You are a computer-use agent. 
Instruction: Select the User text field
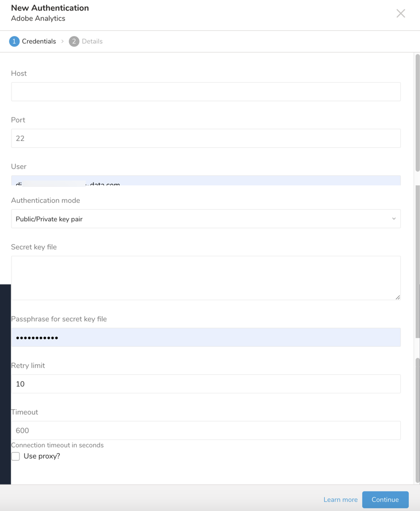pyautogui.click(x=205, y=181)
